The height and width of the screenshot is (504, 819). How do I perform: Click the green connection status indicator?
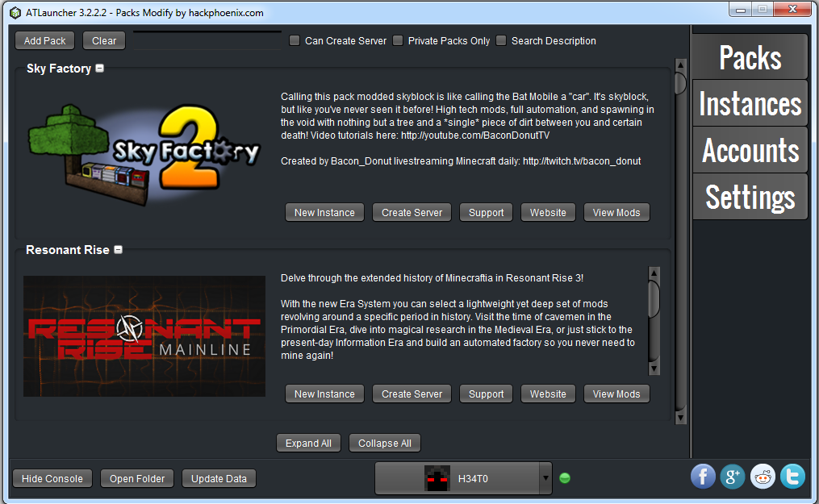pos(564,477)
